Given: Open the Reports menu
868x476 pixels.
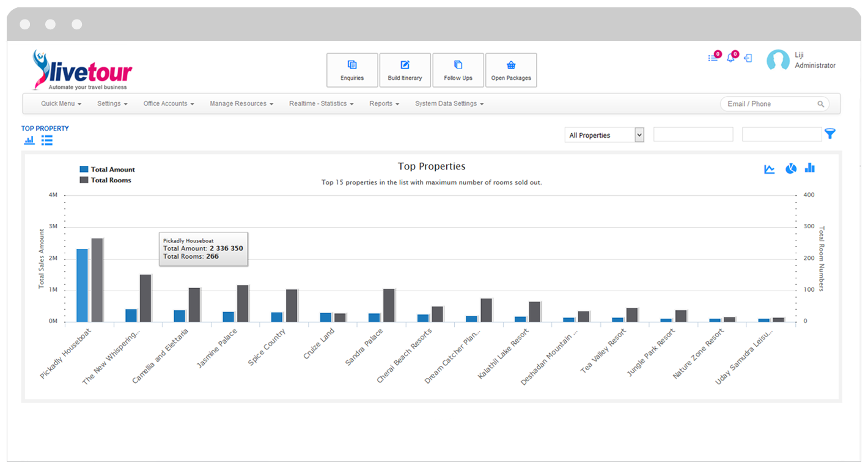Looking at the screenshot, I should (384, 104).
